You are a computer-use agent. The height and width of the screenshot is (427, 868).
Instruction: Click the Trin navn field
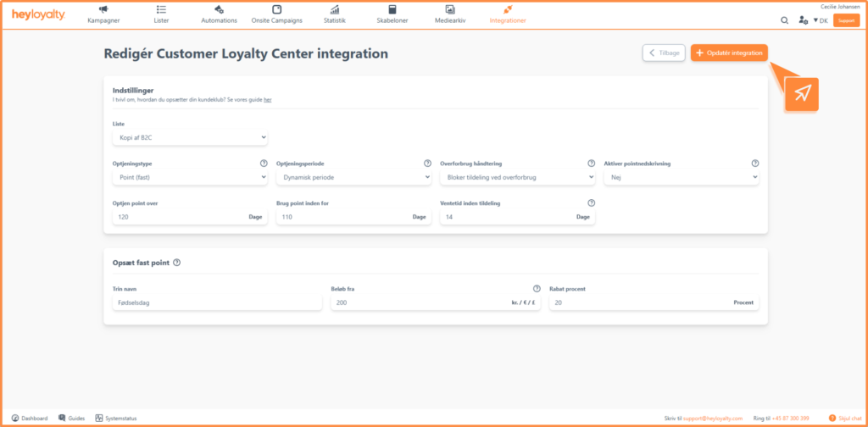point(217,302)
